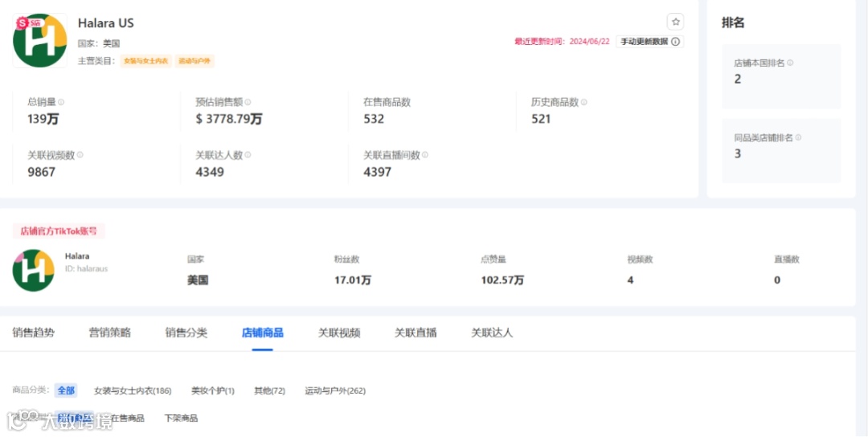Filter by 女装与女士内衣(186) category
868x437 pixels.
click(x=133, y=391)
